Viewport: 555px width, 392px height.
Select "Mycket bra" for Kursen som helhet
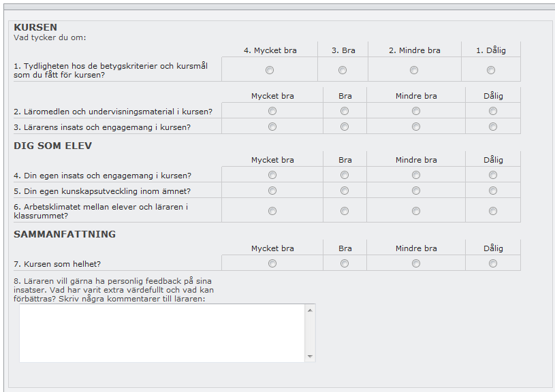pos(272,264)
